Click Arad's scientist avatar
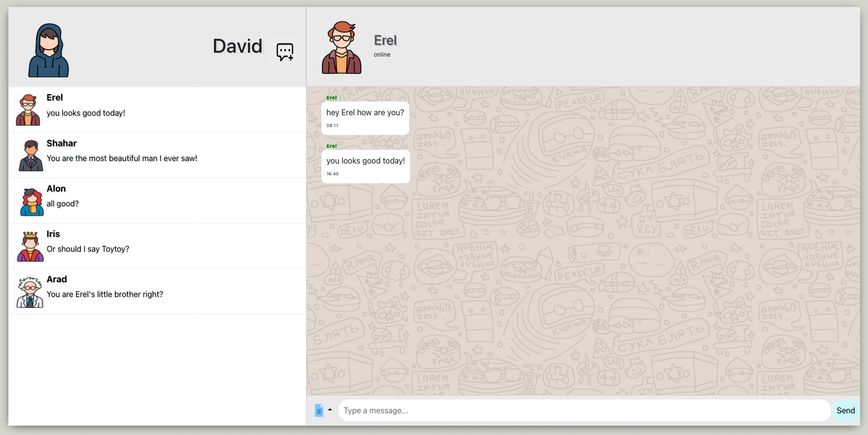This screenshot has width=868, height=435. (x=30, y=291)
